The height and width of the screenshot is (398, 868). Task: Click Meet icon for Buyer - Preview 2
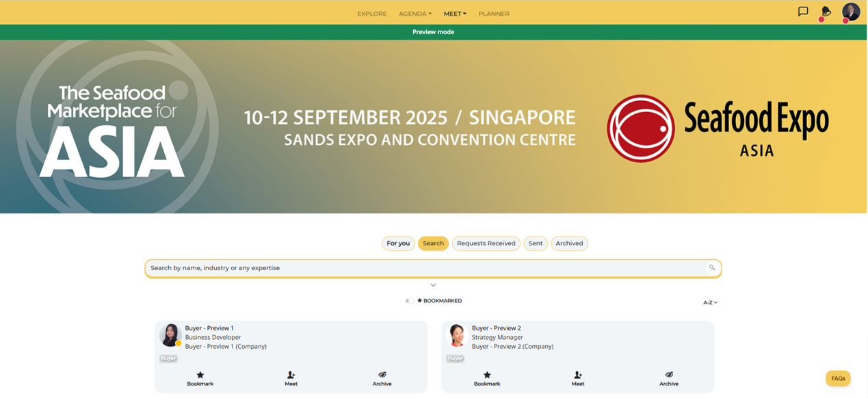578,375
